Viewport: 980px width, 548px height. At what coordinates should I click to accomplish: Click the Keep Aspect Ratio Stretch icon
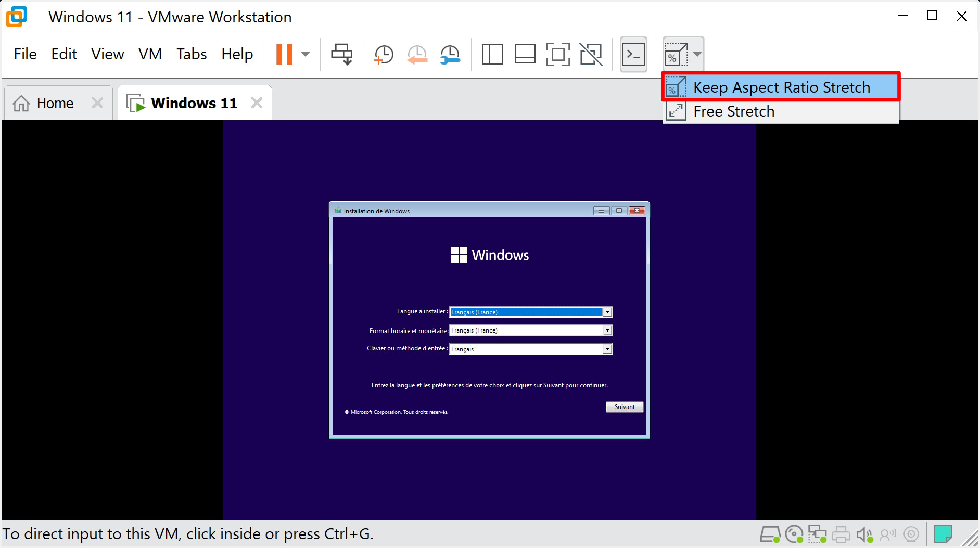coord(676,87)
